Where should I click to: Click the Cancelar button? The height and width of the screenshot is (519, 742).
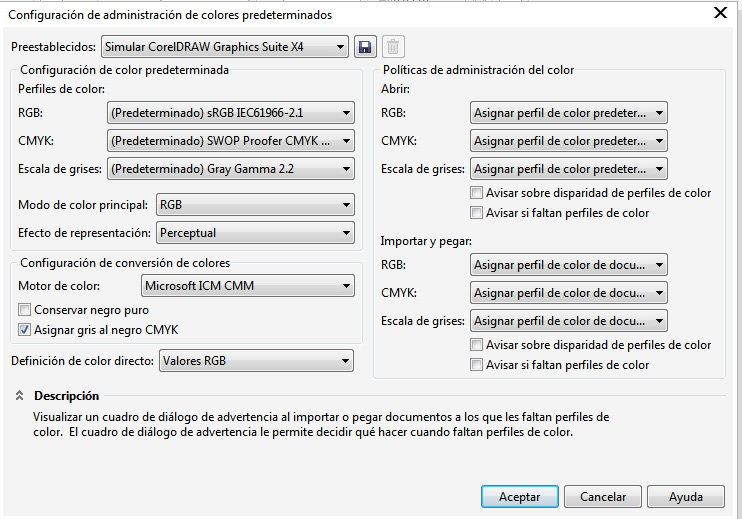tap(603, 497)
